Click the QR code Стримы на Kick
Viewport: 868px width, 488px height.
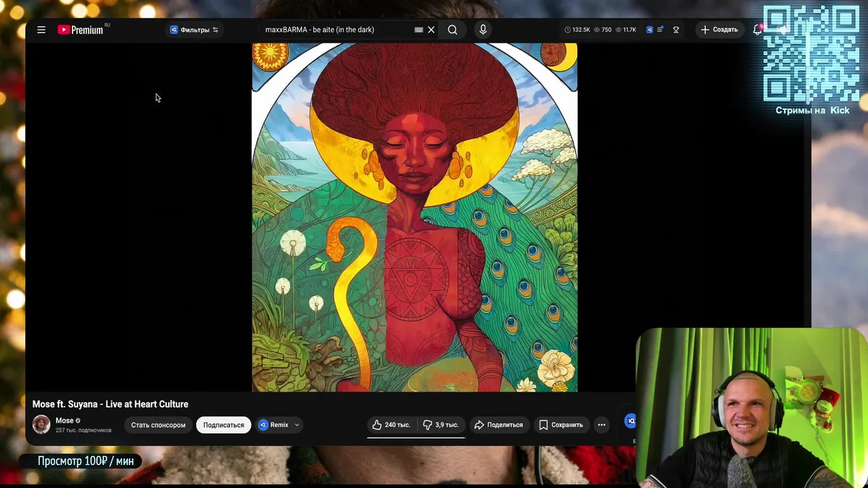click(812, 53)
